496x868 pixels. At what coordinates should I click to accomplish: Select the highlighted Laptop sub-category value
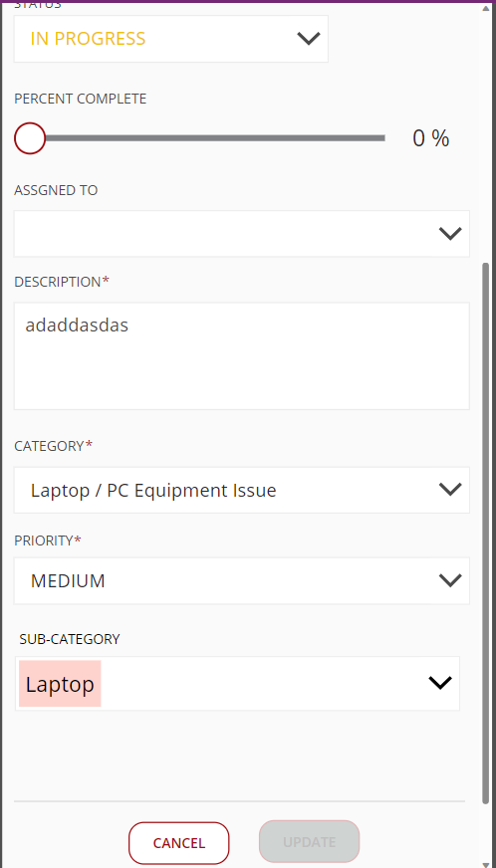click(60, 684)
